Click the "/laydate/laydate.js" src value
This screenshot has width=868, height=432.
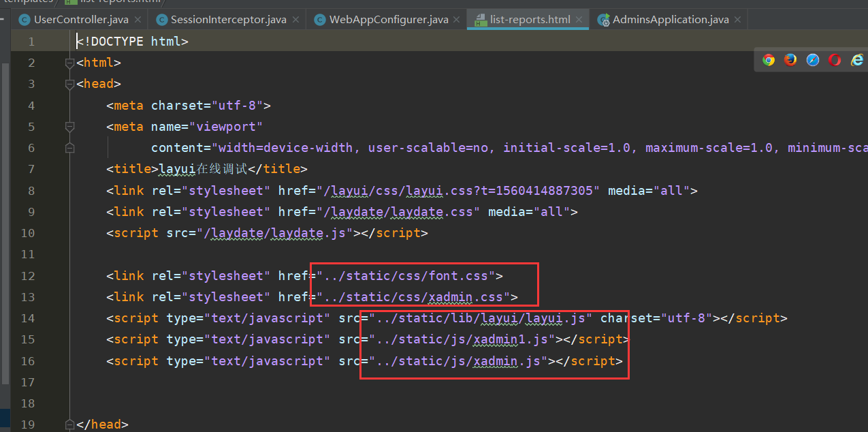pos(278,233)
